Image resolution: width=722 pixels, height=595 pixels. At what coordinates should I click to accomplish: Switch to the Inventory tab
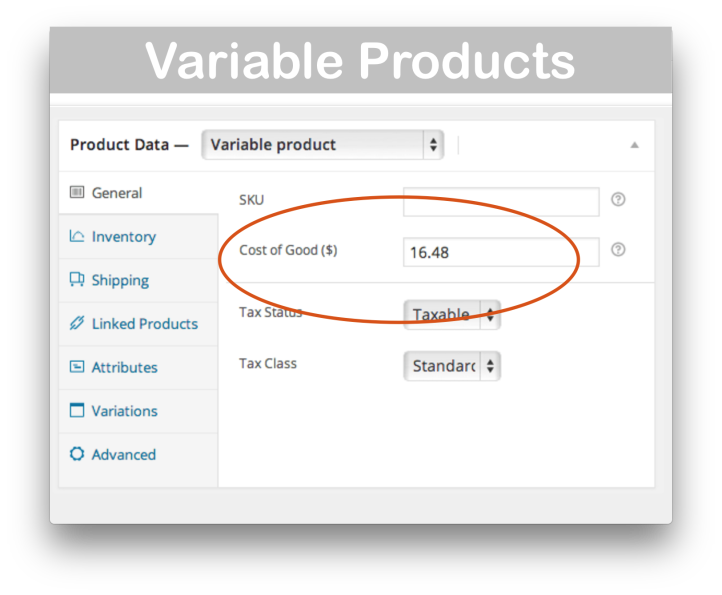click(124, 237)
